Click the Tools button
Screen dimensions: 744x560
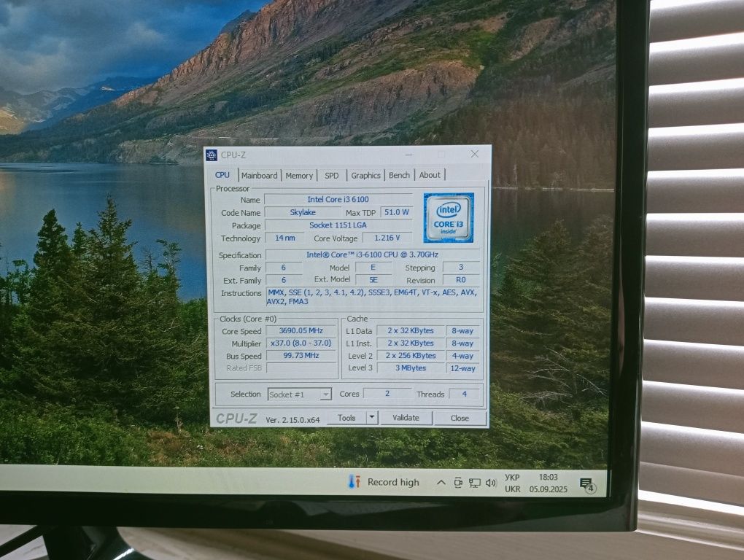[x=346, y=418]
